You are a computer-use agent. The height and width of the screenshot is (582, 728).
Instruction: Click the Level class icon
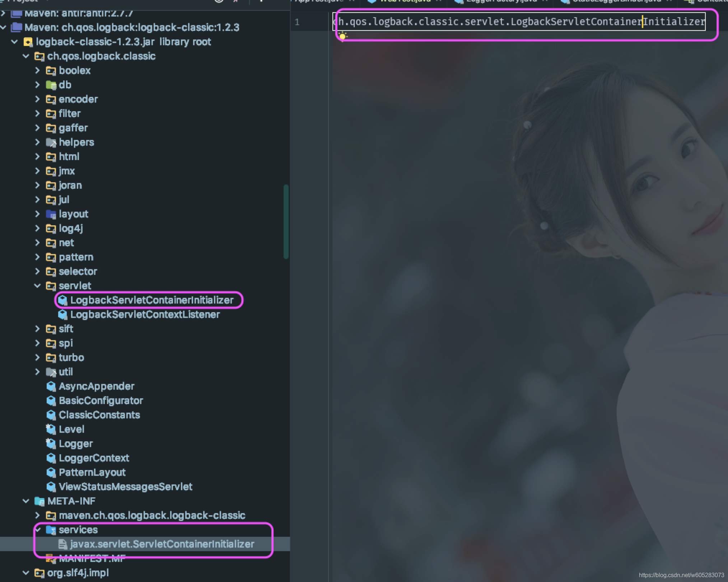coord(51,430)
